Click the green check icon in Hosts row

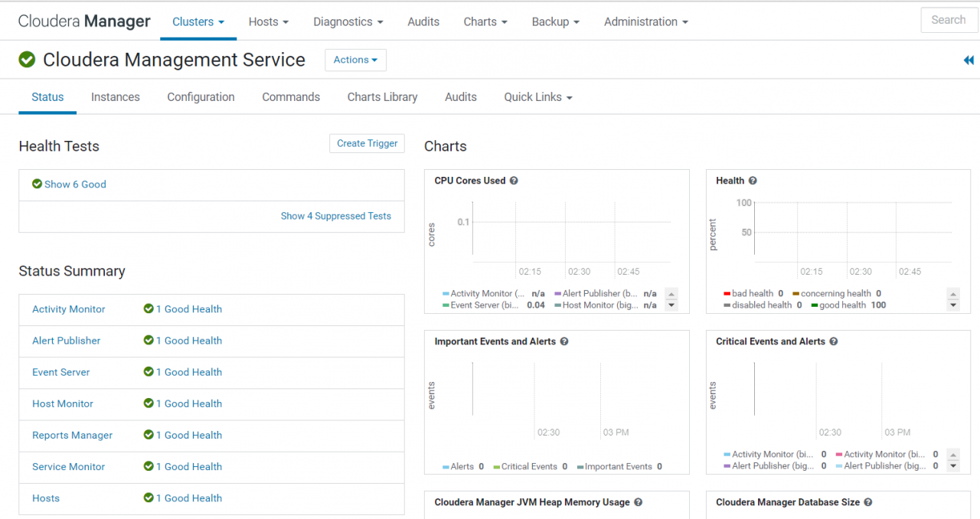[x=149, y=498]
